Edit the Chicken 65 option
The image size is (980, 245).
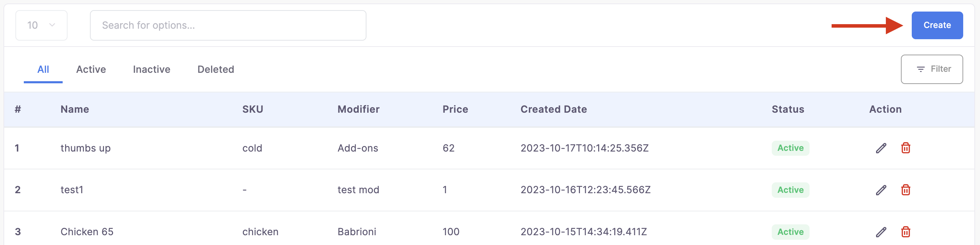pyautogui.click(x=881, y=232)
